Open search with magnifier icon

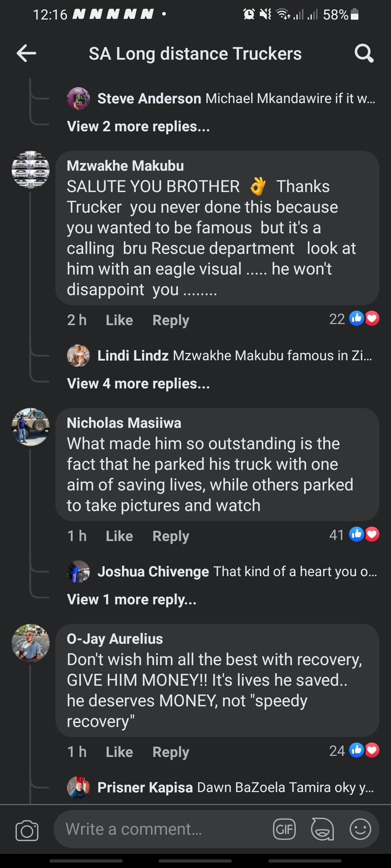click(x=363, y=53)
